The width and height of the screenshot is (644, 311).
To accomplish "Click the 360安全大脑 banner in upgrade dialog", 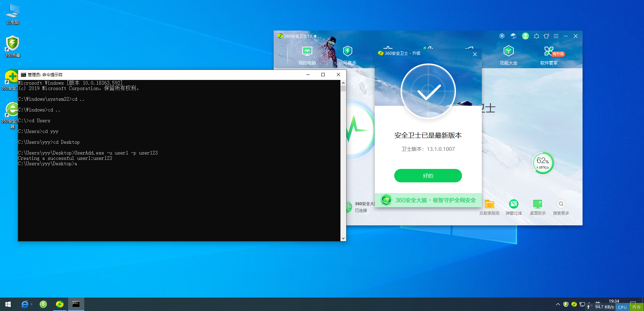I will pyautogui.click(x=428, y=200).
